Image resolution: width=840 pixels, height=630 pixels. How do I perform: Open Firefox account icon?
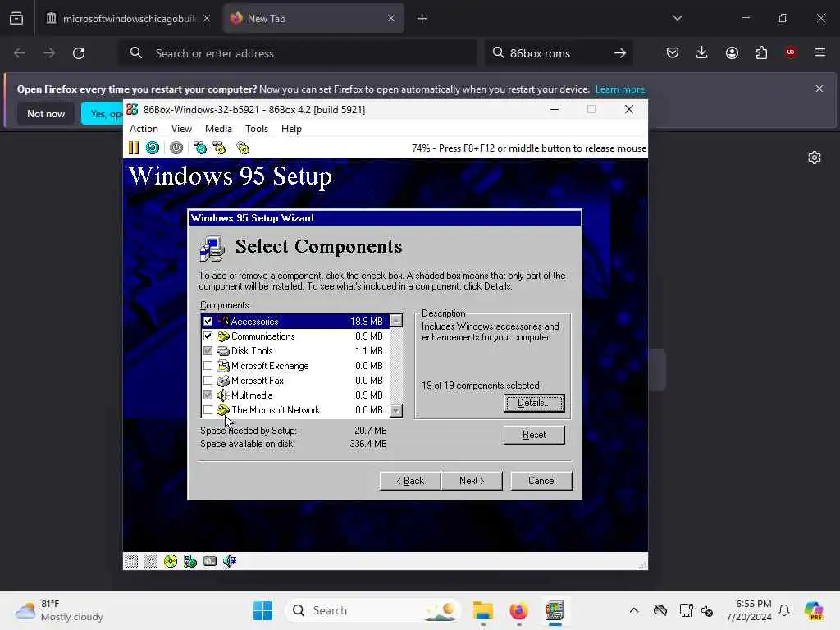732,52
